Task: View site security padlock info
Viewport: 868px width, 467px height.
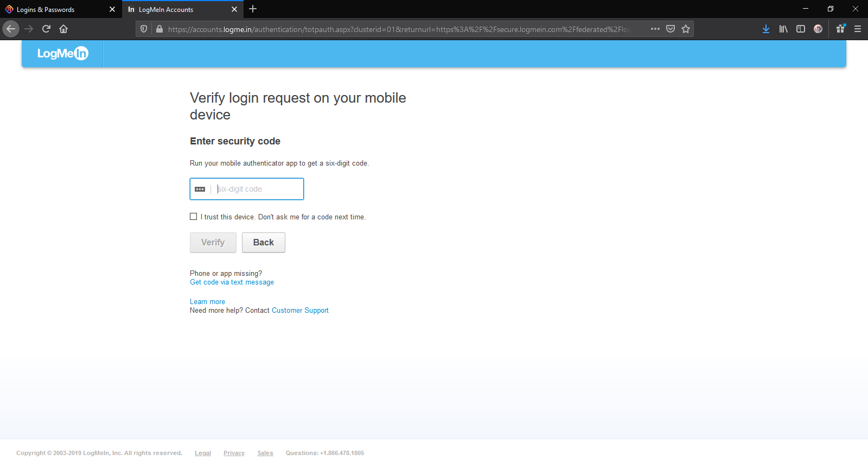Action: point(159,29)
